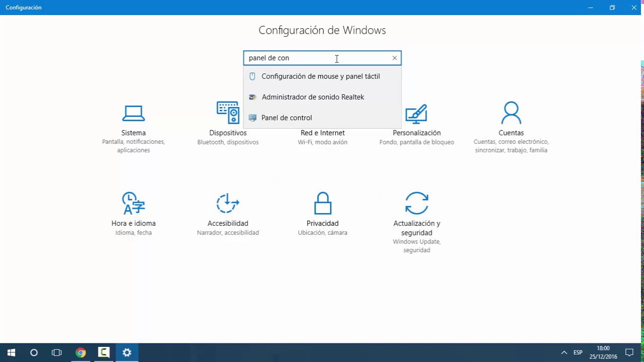The image size is (644, 362).
Task: Clear the search field with X
Action: 394,58
